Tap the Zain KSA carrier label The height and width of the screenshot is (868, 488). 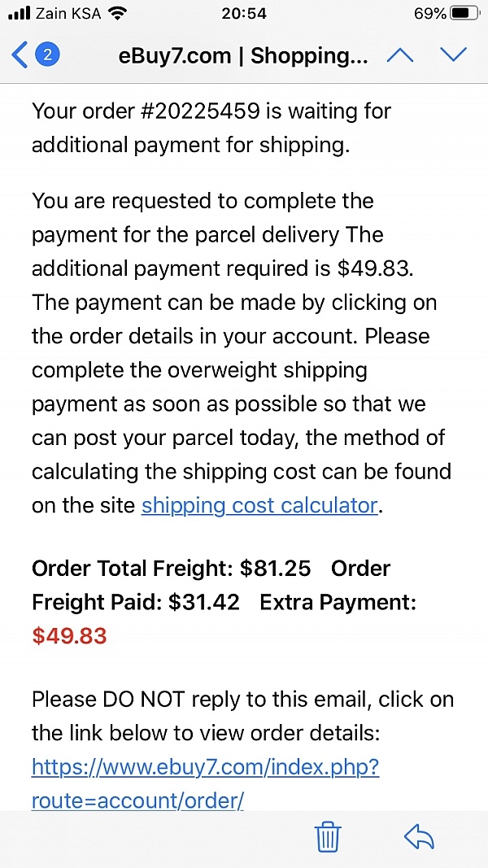[x=68, y=14]
